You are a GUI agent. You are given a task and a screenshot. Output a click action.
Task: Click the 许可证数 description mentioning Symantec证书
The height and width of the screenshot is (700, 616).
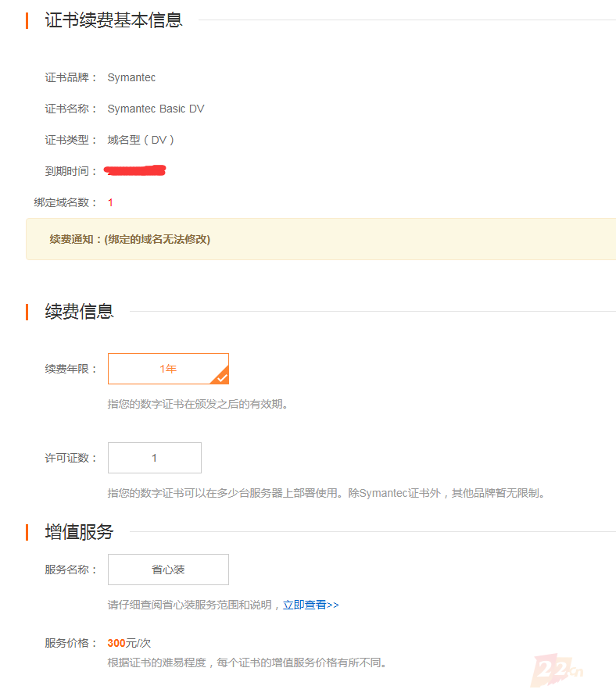point(327,493)
